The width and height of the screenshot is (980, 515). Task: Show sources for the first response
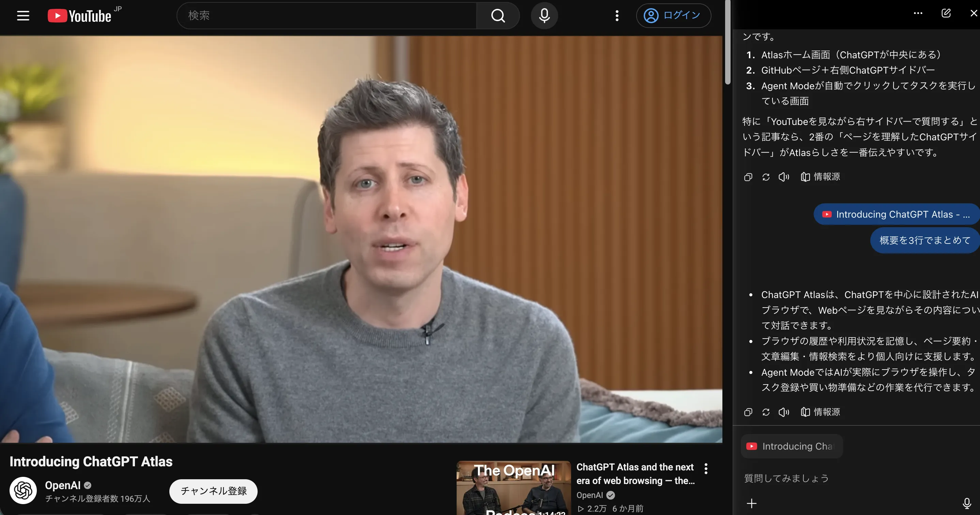click(820, 177)
